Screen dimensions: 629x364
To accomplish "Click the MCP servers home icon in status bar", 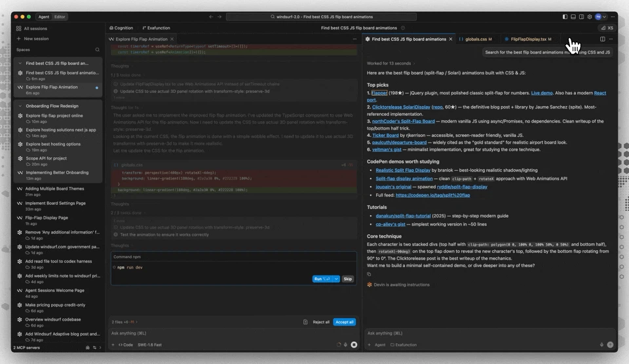I will pos(87,348).
